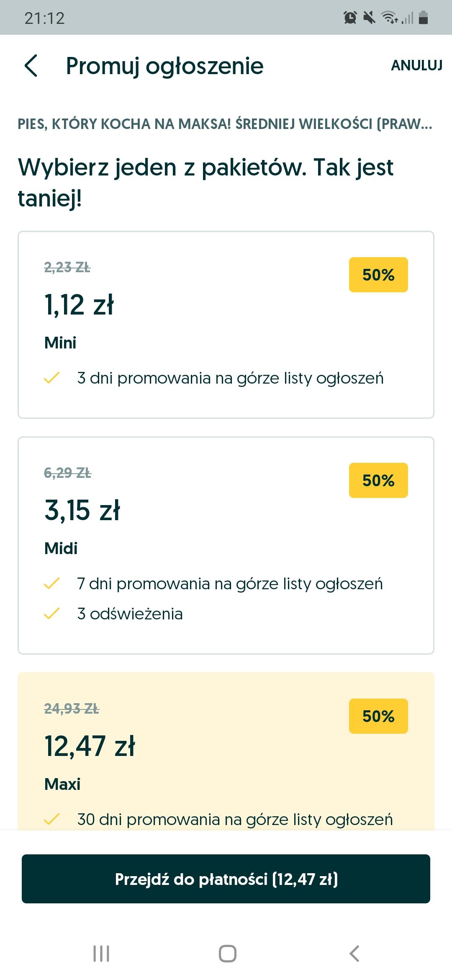Tap the 1,12 zł Mini price

[79, 304]
